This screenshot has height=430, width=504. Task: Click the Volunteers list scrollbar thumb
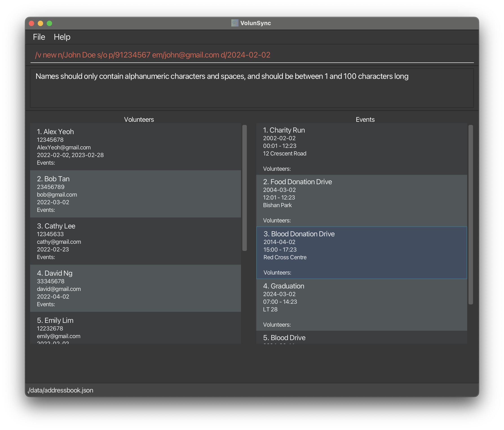244,188
